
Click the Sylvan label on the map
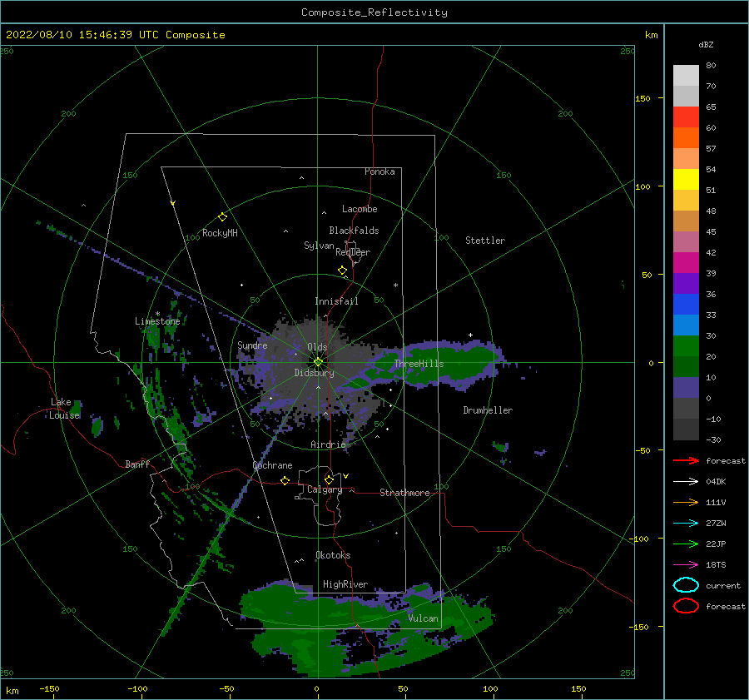[319, 246]
